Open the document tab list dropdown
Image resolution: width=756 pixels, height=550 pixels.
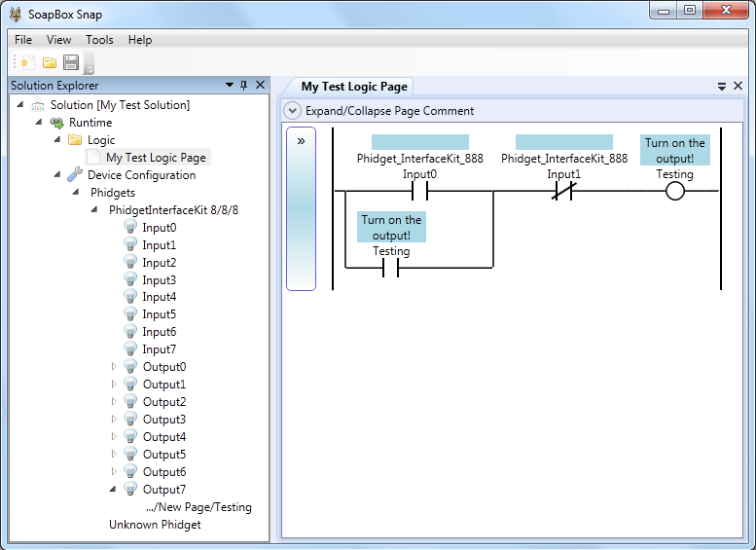[722, 87]
